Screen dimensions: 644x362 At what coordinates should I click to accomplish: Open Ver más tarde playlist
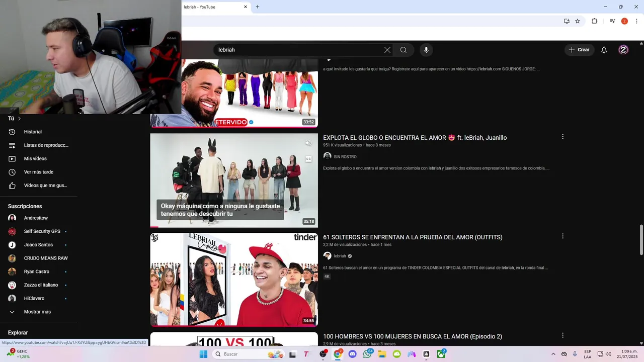[x=38, y=172]
